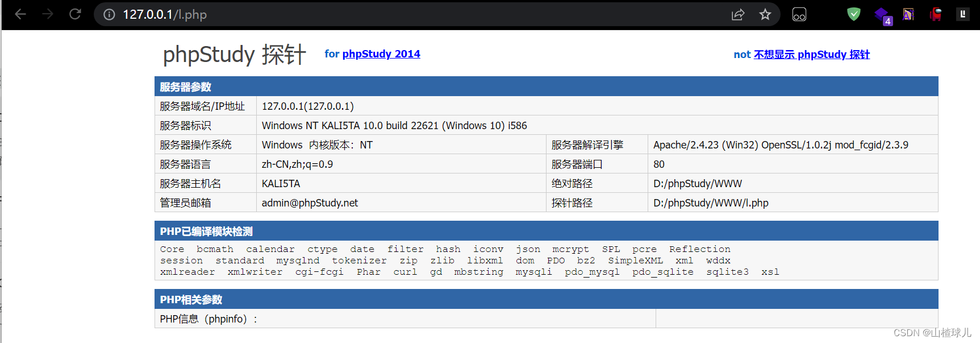Viewport: 980px width, 343px height.
Task: Open the black square extension icon
Action: point(963,14)
